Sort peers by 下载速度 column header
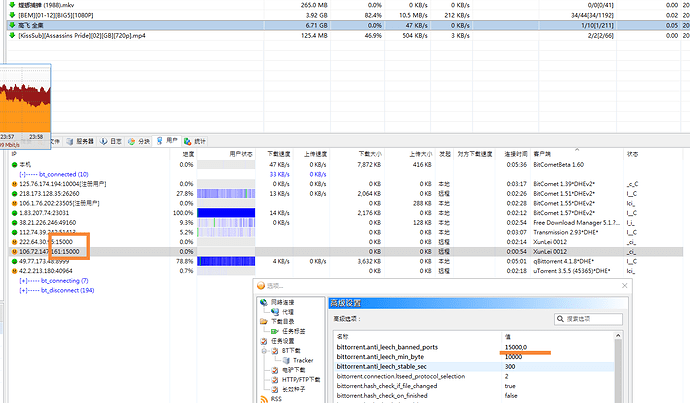The width and height of the screenshot is (690, 403). (x=279, y=154)
